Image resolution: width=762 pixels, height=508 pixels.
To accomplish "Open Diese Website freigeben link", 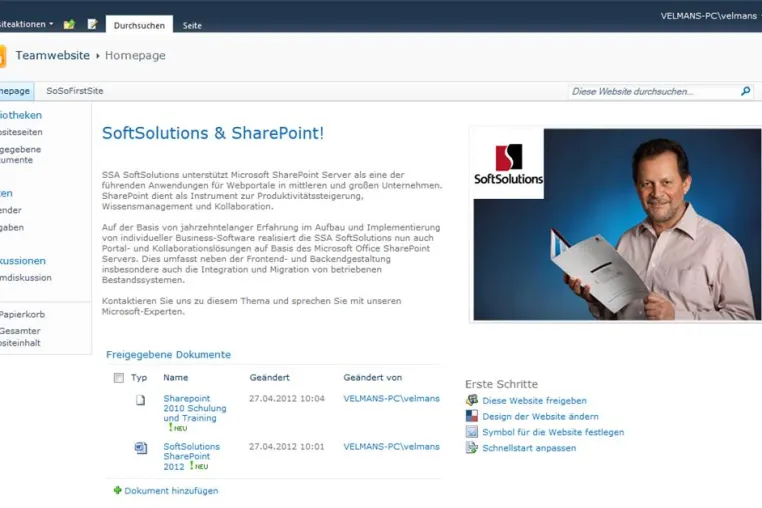I will tap(534, 401).
